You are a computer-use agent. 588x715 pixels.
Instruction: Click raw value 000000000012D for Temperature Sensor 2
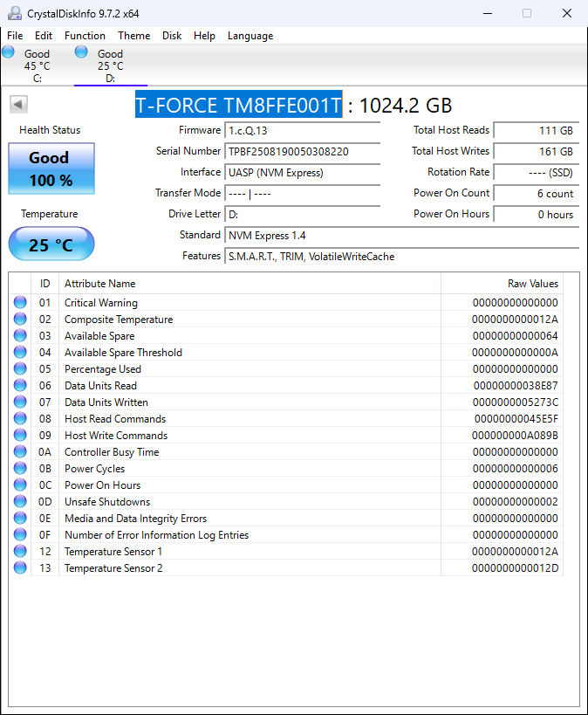point(515,568)
